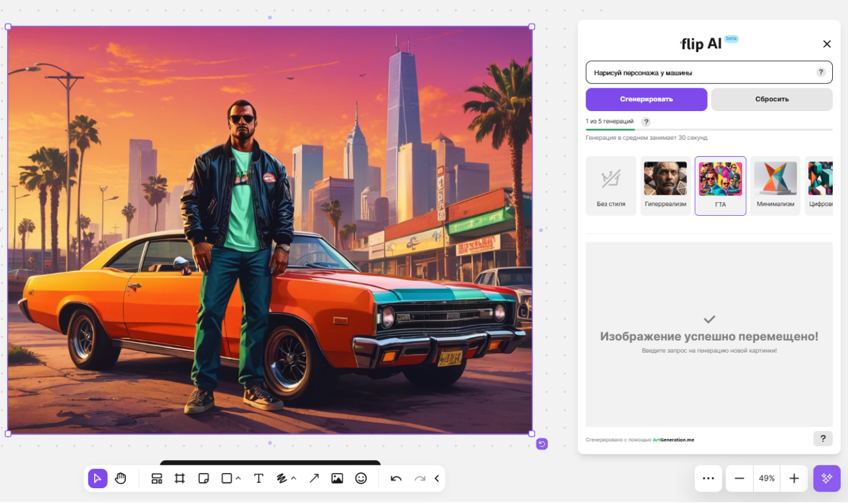The height and width of the screenshot is (504, 848).
Task: Open the three-dots more options menu
Action: point(708,478)
